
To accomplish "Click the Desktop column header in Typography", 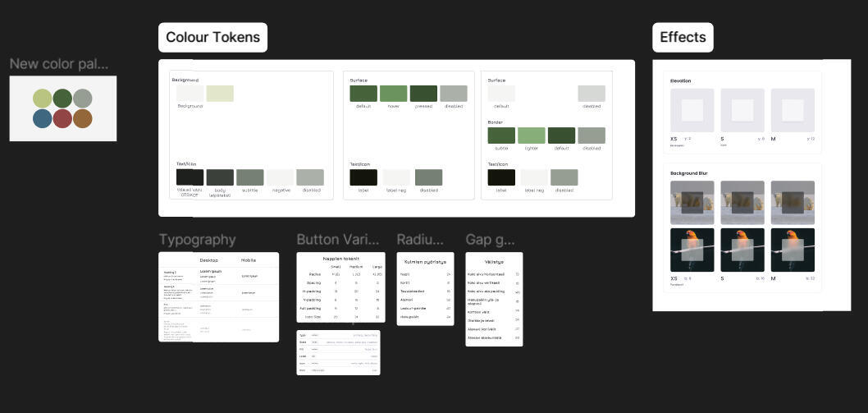I will click(208, 260).
